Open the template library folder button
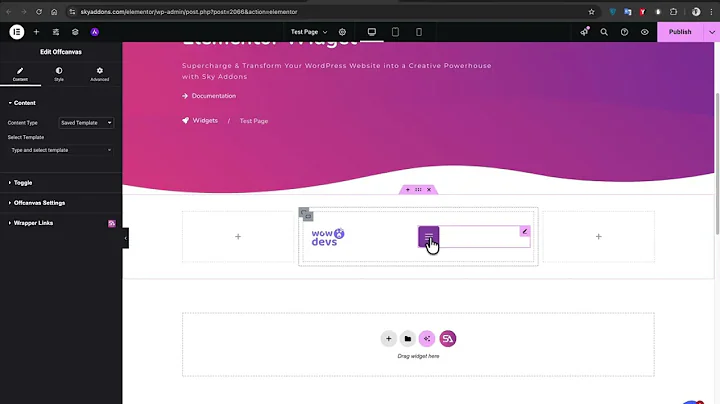This screenshot has width=720, height=404. (408, 339)
